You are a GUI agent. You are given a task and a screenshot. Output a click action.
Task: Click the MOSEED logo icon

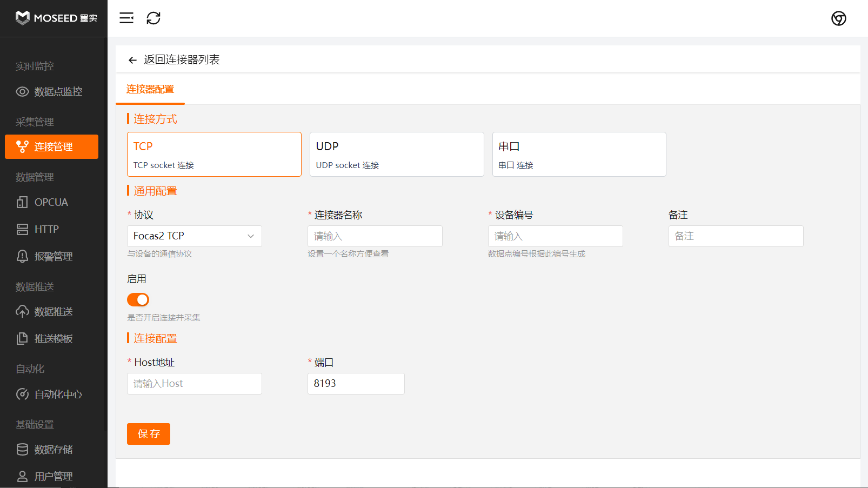(23, 18)
